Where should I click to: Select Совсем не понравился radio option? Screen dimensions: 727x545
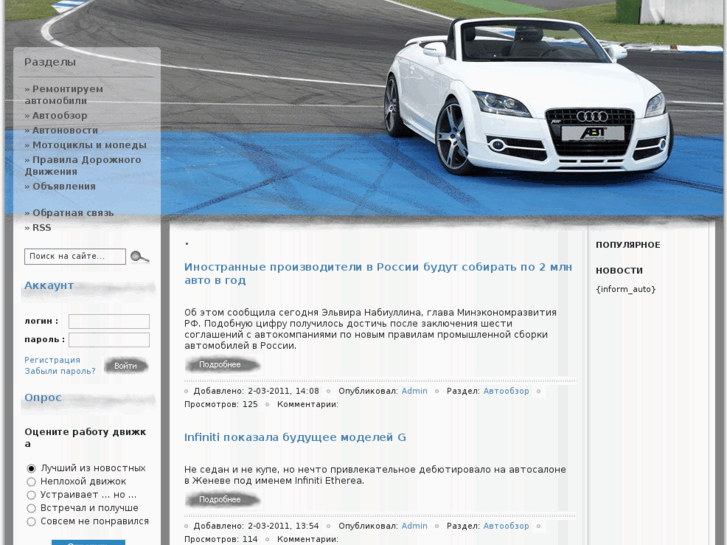coord(31,522)
